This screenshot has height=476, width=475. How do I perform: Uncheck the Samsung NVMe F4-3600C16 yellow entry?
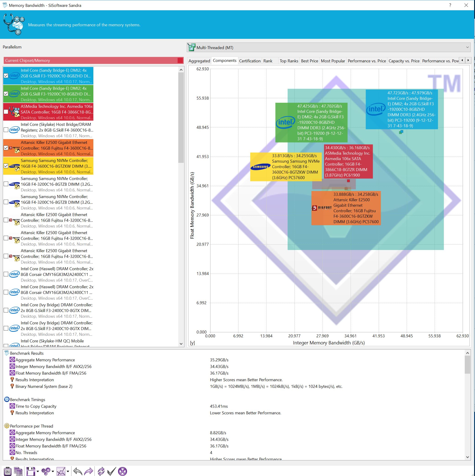(6, 166)
